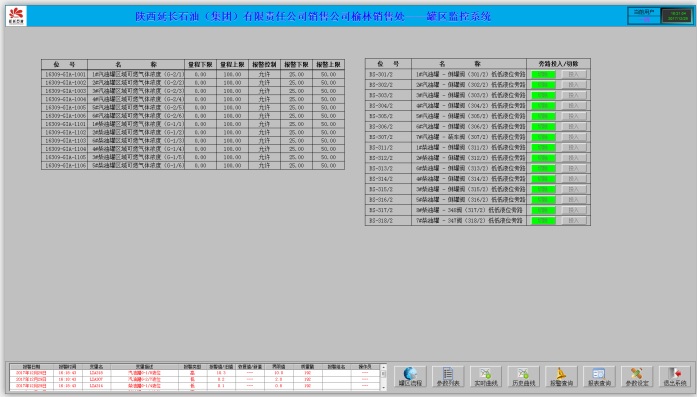The height and width of the screenshot is (397, 697).
Task: Click the 退出系统 exit system icon
Action: click(674, 376)
